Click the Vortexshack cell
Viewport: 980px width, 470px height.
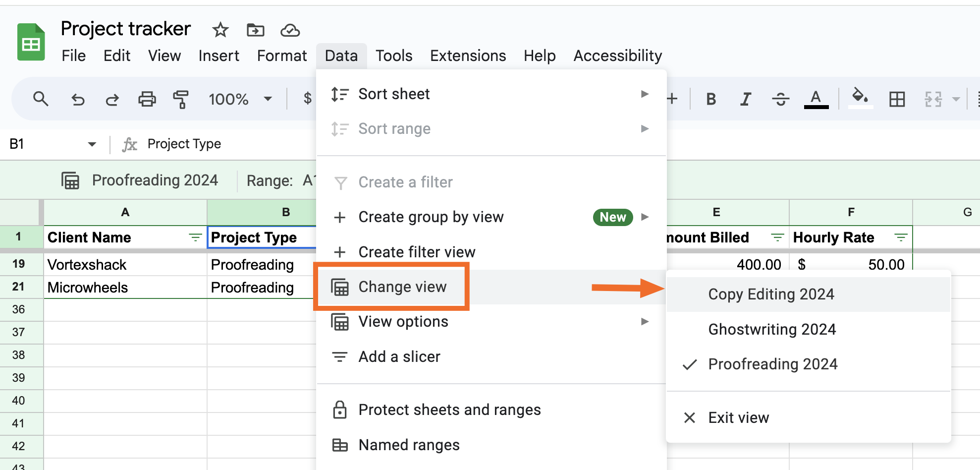125,265
